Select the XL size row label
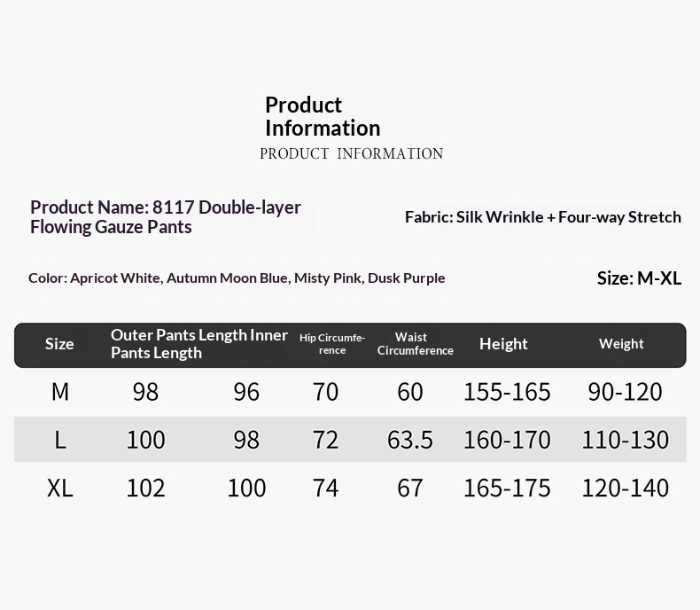 tap(60, 488)
